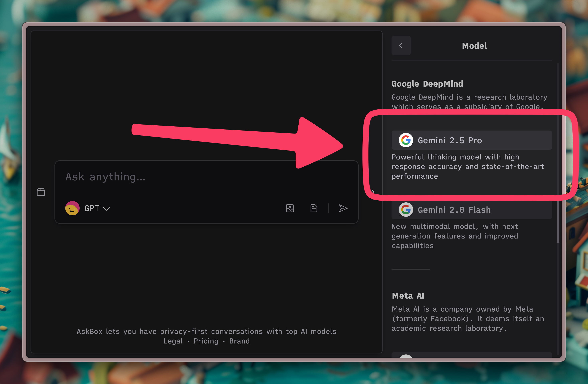Open the Pricing link

[x=206, y=341]
